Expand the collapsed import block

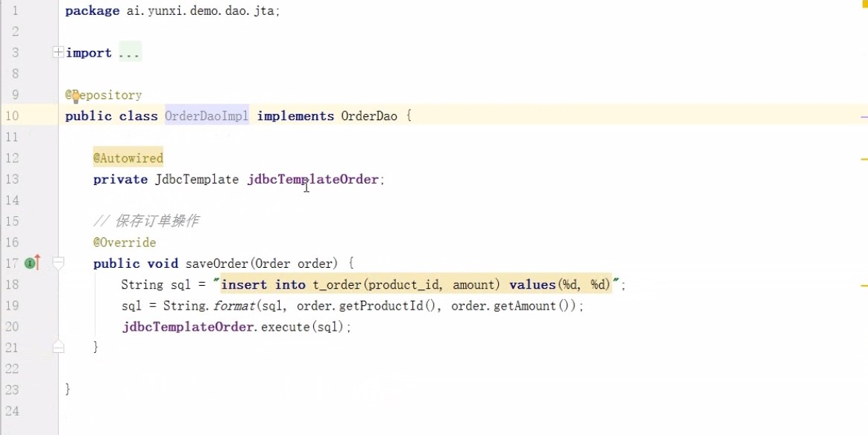[57, 53]
